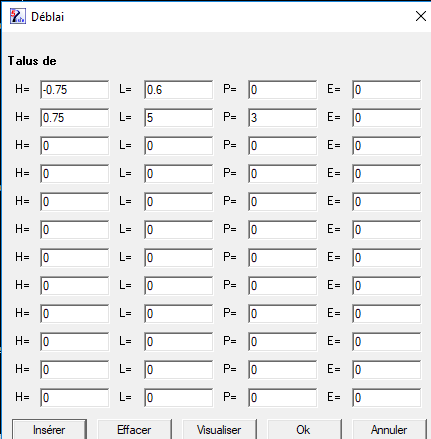The width and height of the screenshot is (431, 439).
Task: Click the Insérer button
Action: pyautogui.click(x=49, y=430)
